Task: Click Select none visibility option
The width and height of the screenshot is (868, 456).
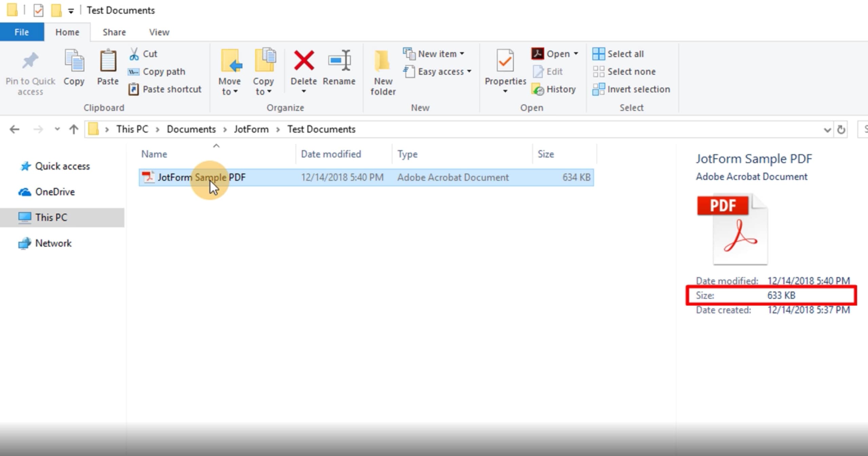Action: point(625,71)
